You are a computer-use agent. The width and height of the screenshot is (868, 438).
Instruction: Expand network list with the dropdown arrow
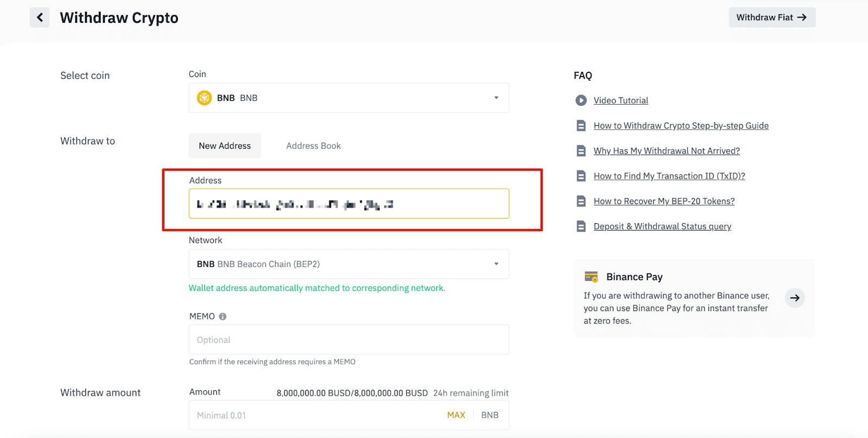tap(496, 264)
